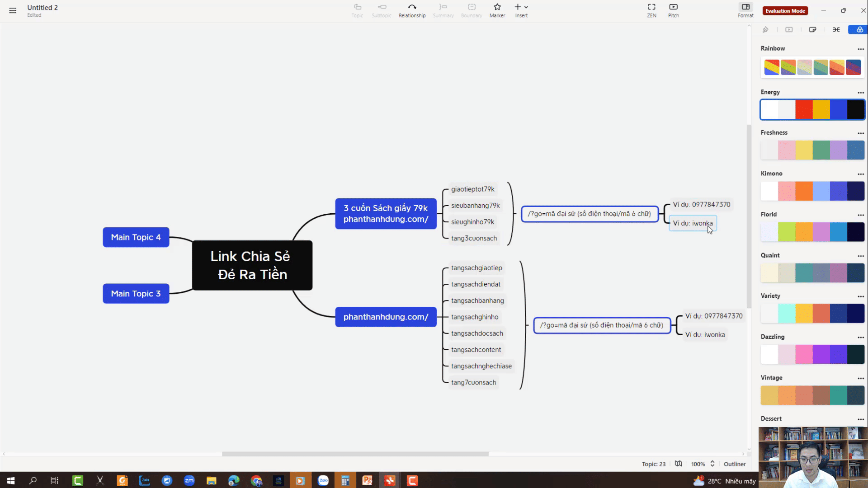
Task: Toggle the color theme panel tab
Action: pyautogui.click(x=859, y=30)
